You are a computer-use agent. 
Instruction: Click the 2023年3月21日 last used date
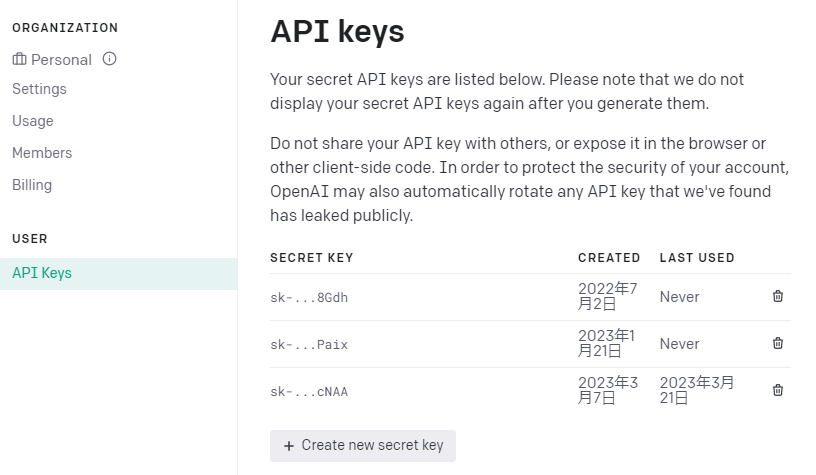697,390
